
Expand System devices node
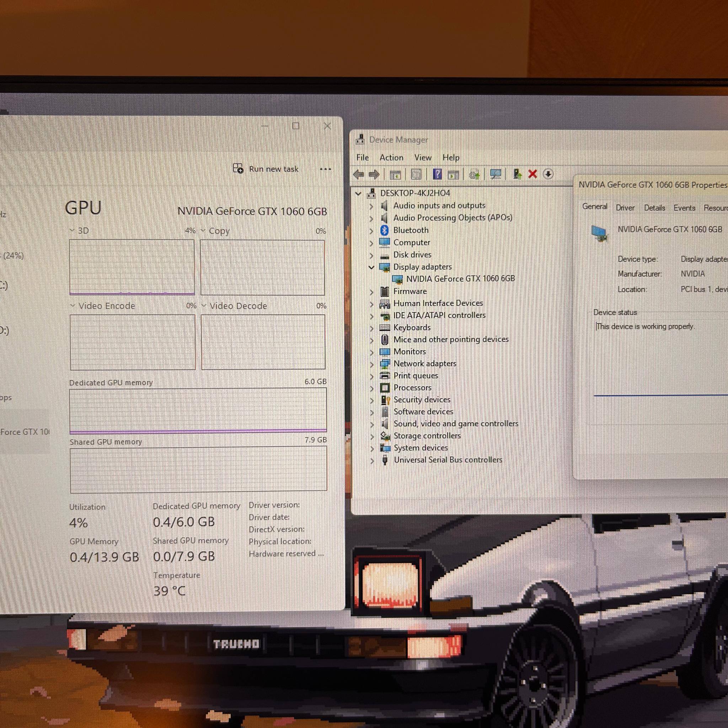pos(372,448)
